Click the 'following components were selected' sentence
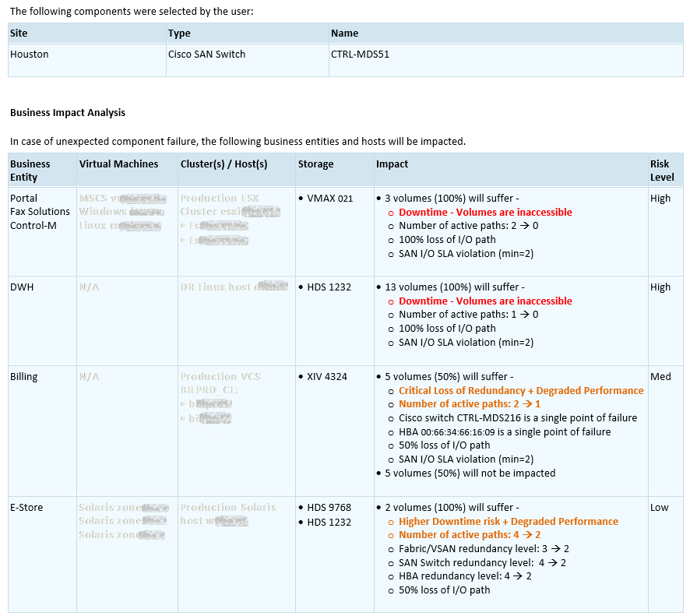This screenshot has height=616, width=690. click(x=132, y=11)
